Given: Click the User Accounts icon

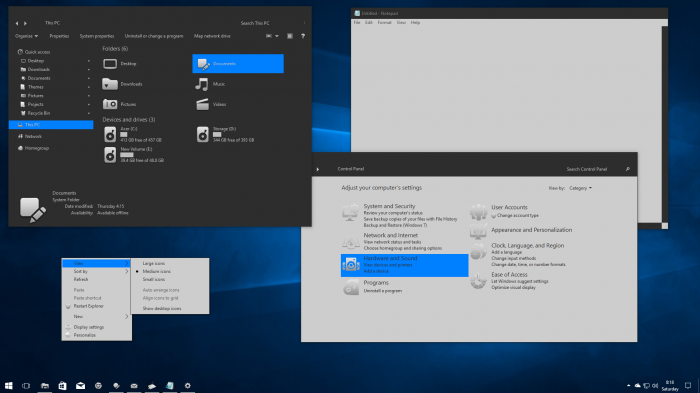Looking at the screenshot, I should (479, 212).
